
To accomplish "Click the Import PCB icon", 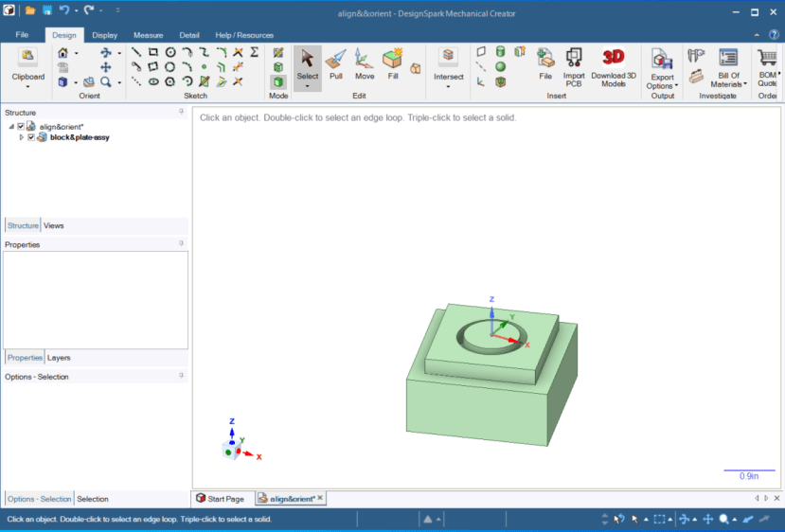I will pos(574,67).
